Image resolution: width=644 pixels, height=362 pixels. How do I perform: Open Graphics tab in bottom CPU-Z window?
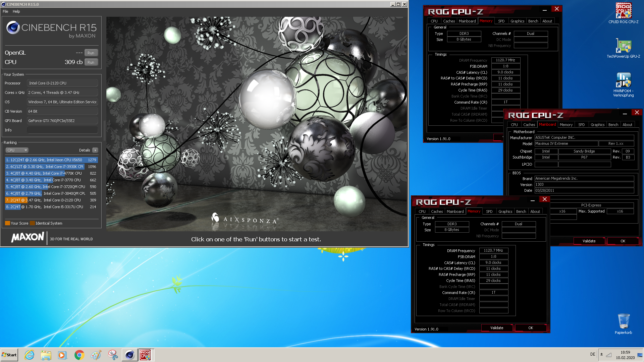point(505,212)
